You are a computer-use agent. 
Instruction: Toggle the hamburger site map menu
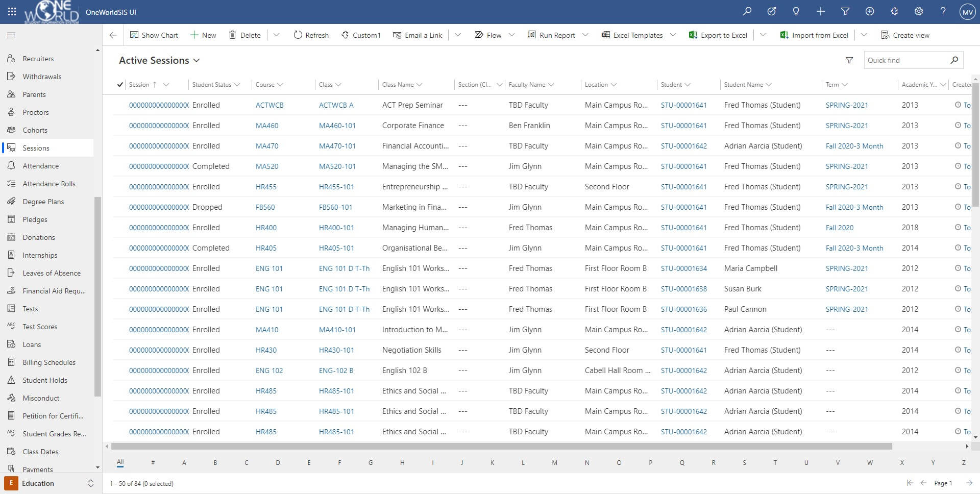click(x=11, y=35)
